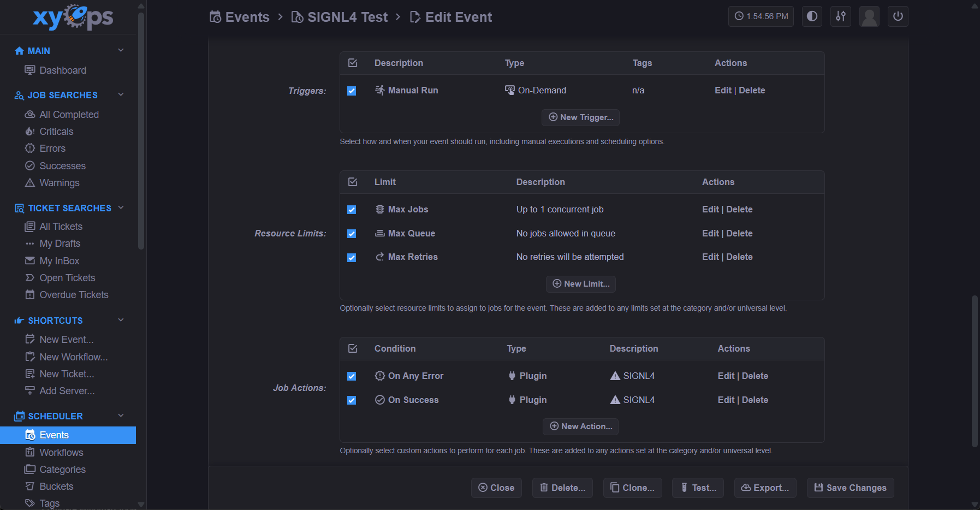Viewport: 980px width, 510px height.
Task: Click the power logout icon
Action: [898, 16]
